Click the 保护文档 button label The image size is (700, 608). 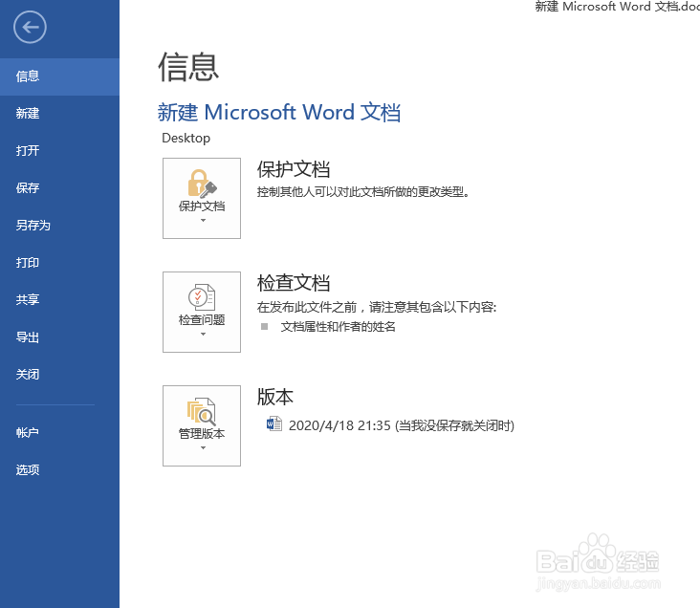pos(202,206)
